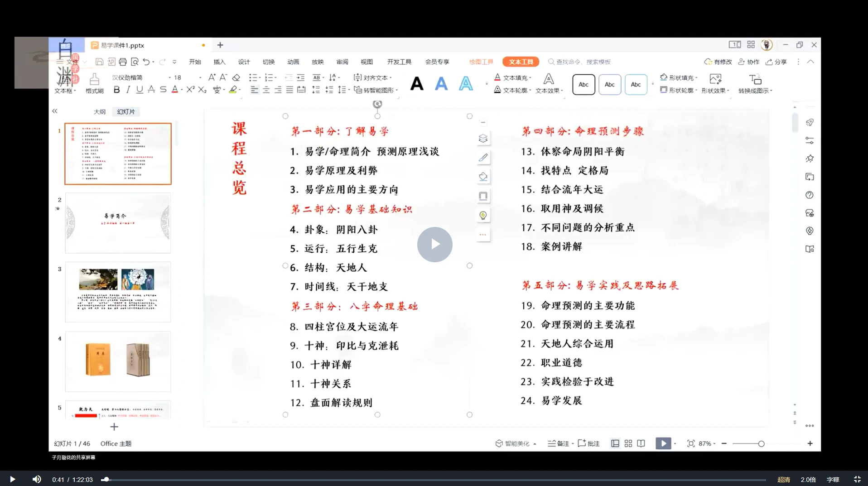Viewport: 868px width, 486px height.
Task: Start slideshow from the status bar play icon
Action: 663,443
